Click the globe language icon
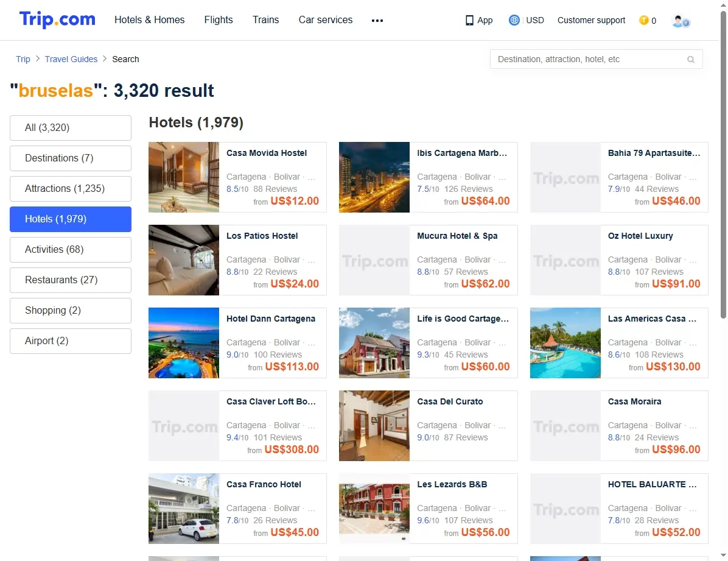 [514, 21]
